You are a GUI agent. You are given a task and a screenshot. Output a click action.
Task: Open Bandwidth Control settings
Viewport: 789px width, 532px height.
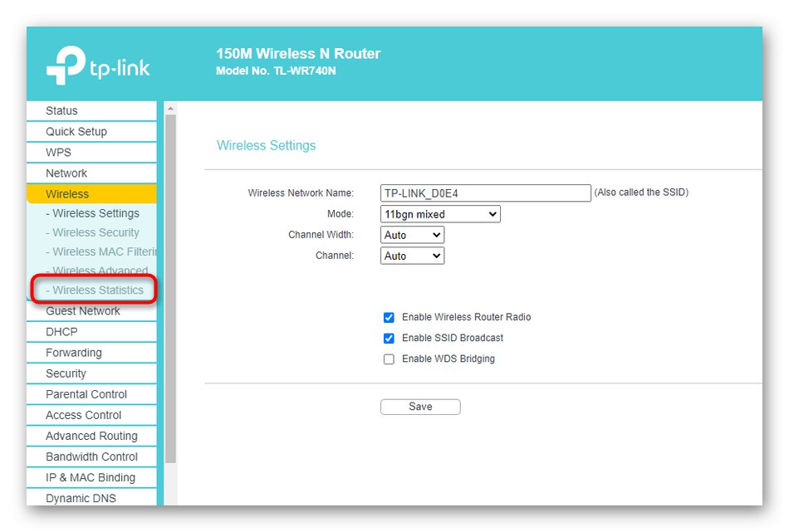tap(91, 457)
